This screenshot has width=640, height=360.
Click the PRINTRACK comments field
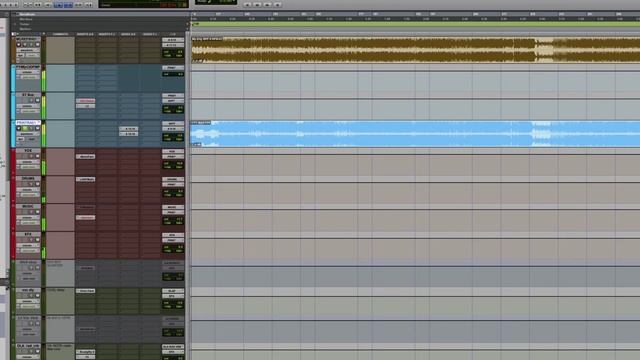60,134
